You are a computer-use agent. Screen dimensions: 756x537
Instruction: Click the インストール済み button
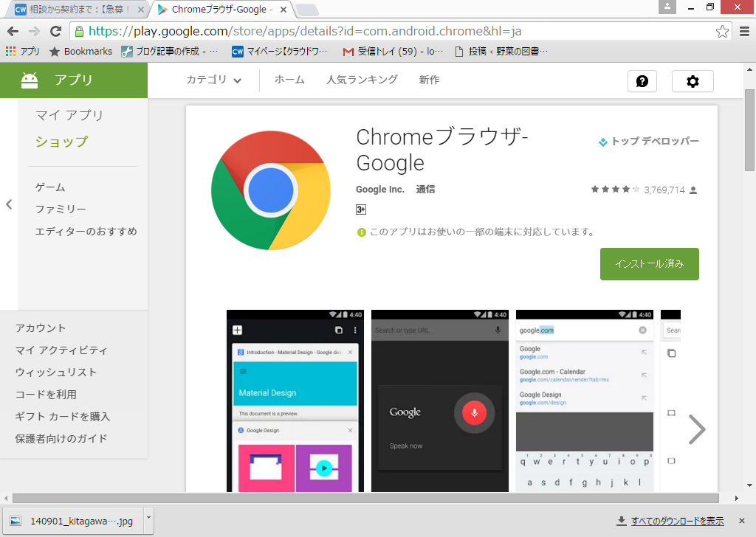650,264
